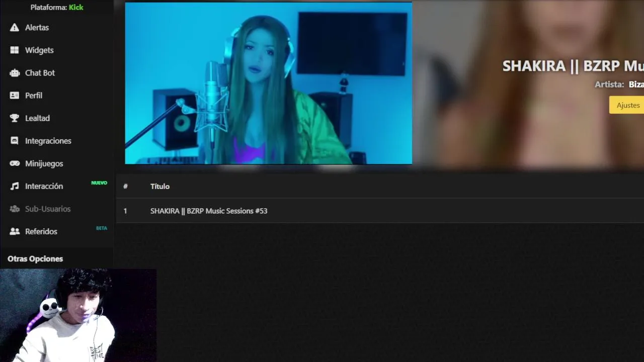The image size is (644, 362).
Task: Open the Referidos page
Action: (x=41, y=231)
